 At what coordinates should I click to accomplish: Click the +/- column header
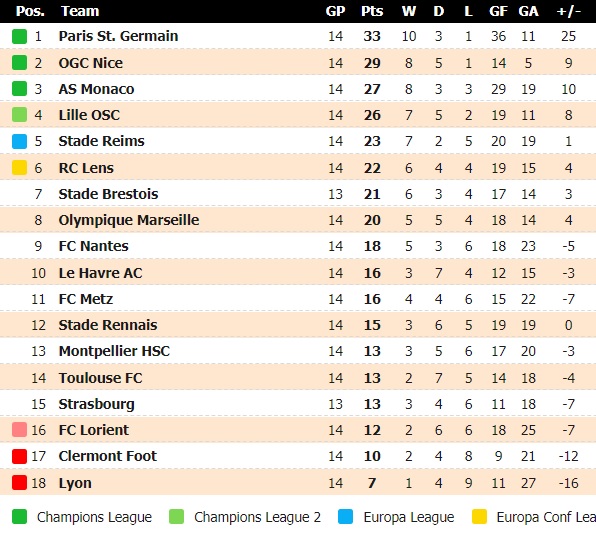tap(569, 11)
